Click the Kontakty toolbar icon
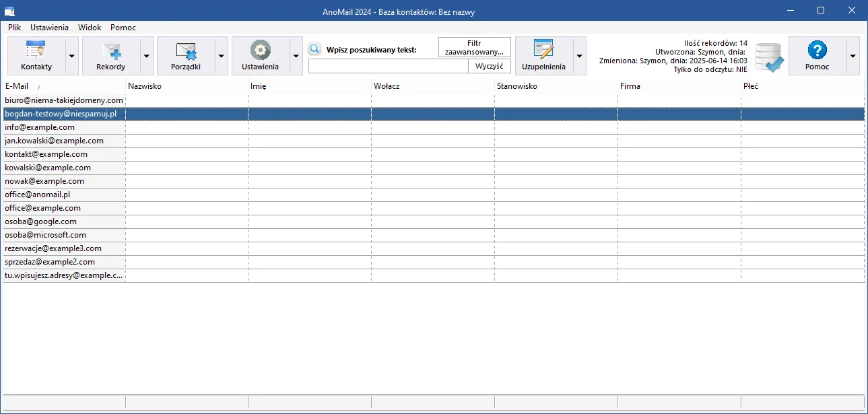Viewport: 868px width, 414px height. [x=36, y=50]
